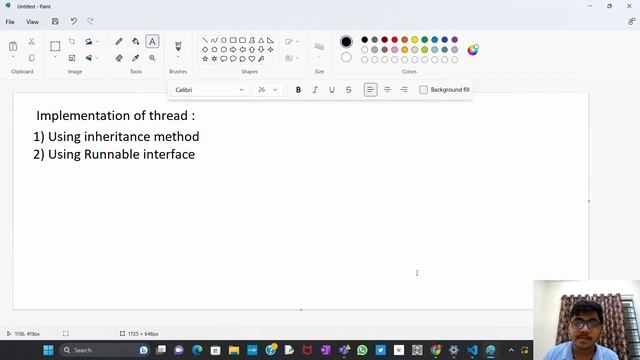
Task: Click the 'Implementation of thread :' text line
Action: 116,116
